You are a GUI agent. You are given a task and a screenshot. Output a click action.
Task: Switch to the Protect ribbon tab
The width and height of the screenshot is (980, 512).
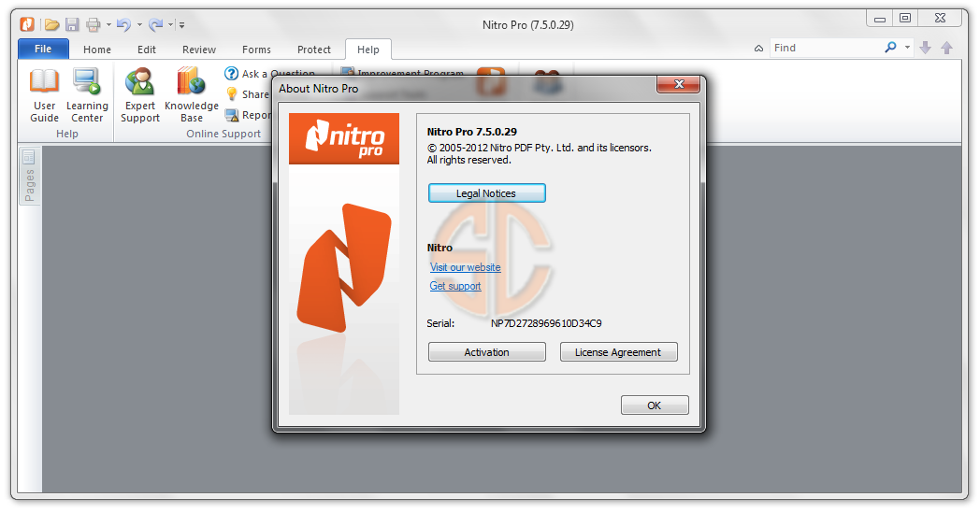click(x=314, y=50)
